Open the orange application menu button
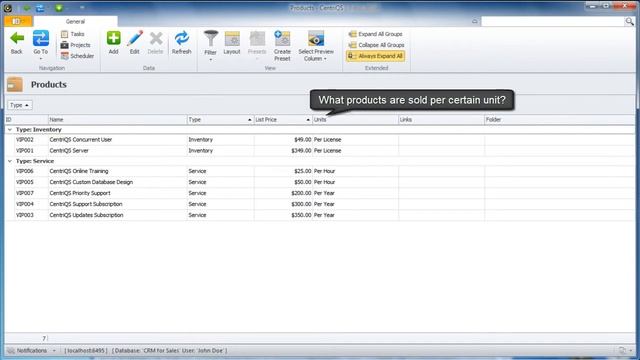The height and width of the screenshot is (360, 640). pyautogui.click(x=18, y=21)
